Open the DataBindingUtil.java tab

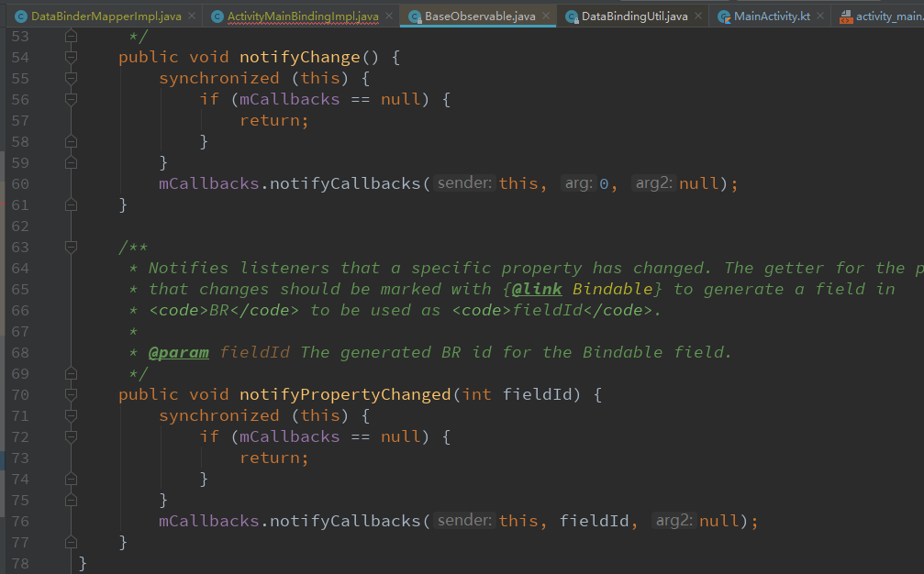pyautogui.click(x=634, y=17)
